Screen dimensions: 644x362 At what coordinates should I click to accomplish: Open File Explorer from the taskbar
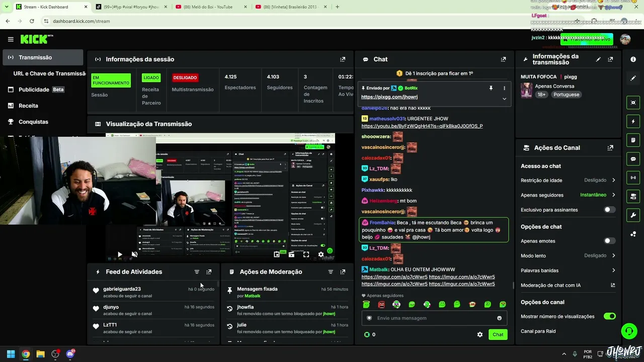(40, 354)
